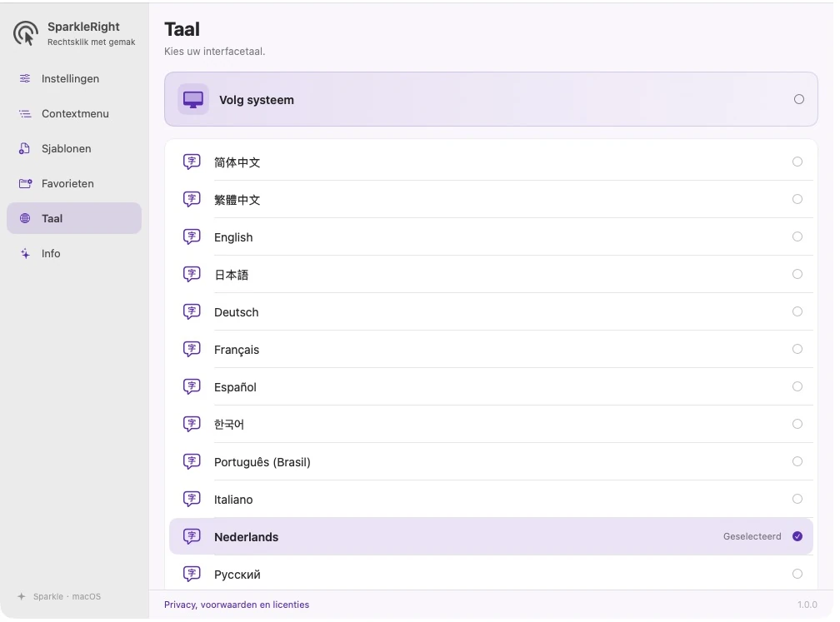The height and width of the screenshot is (622, 840).
Task: Click the Favorieten folder icon
Action: coord(25,183)
